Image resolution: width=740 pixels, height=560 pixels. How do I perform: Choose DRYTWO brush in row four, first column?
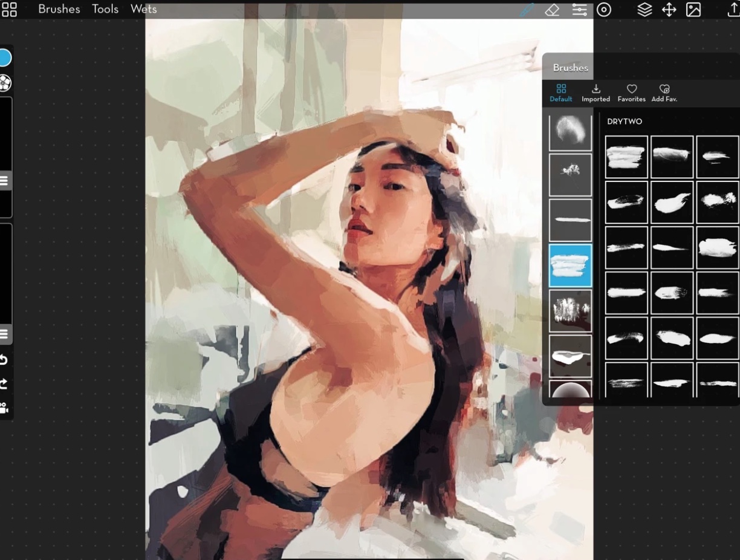626,293
